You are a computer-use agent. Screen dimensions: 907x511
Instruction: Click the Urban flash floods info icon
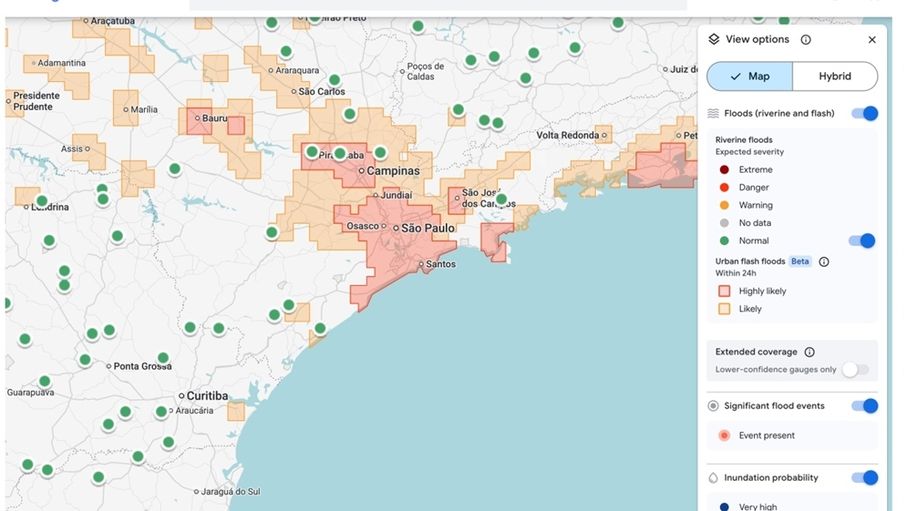coord(824,262)
